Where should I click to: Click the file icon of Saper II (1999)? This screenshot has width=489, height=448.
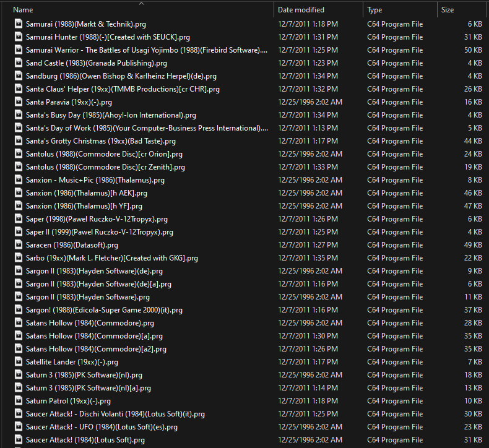[19, 232]
